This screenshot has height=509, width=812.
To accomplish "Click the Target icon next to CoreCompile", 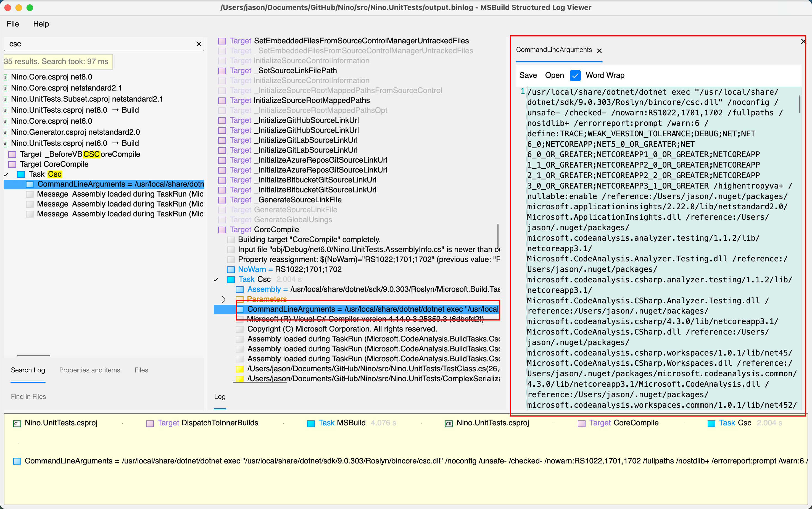I will (x=222, y=230).
